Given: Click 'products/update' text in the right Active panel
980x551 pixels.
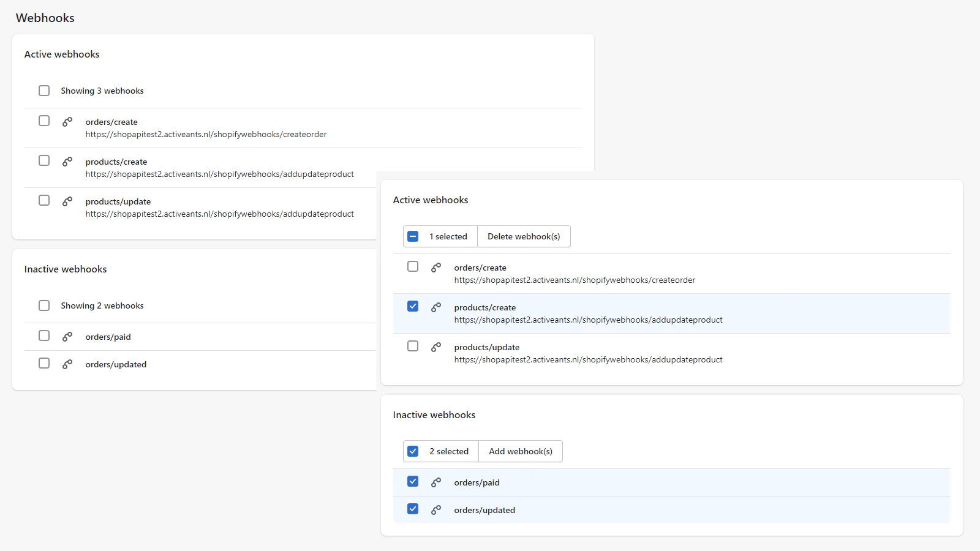Looking at the screenshot, I should (x=487, y=347).
